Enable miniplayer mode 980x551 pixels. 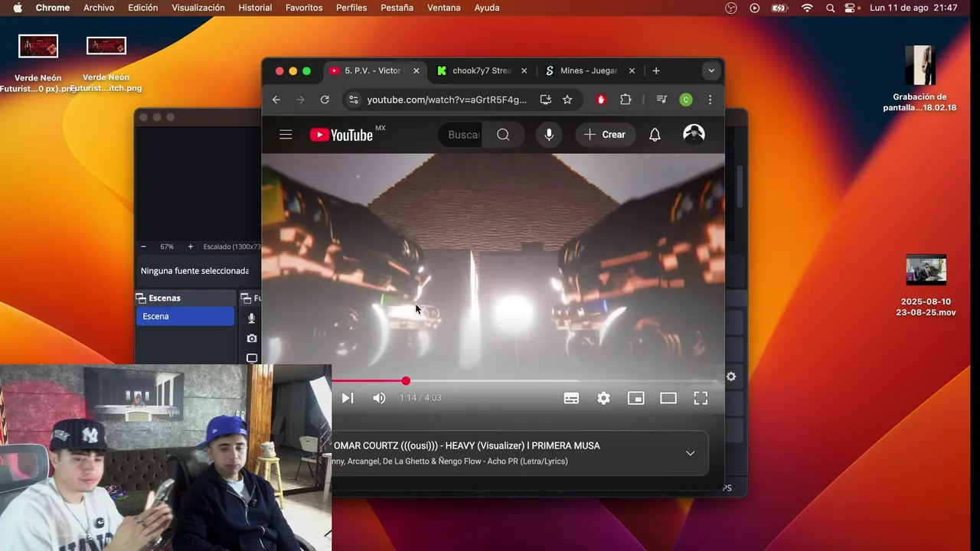pos(635,398)
